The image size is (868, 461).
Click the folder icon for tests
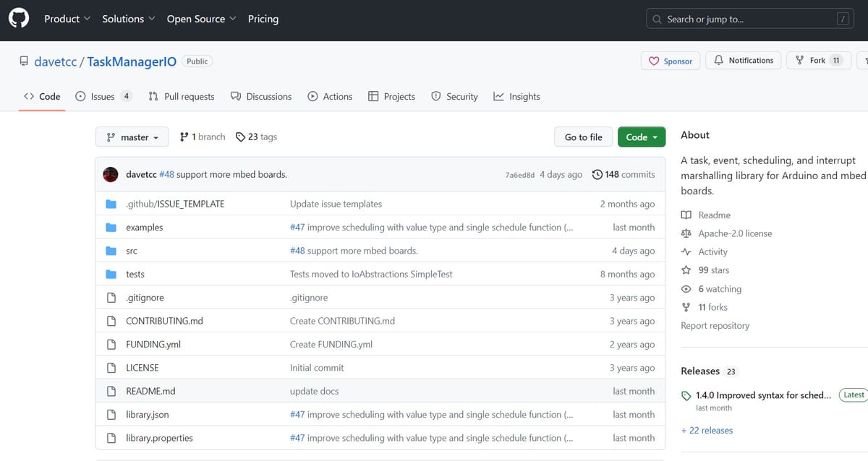point(111,275)
